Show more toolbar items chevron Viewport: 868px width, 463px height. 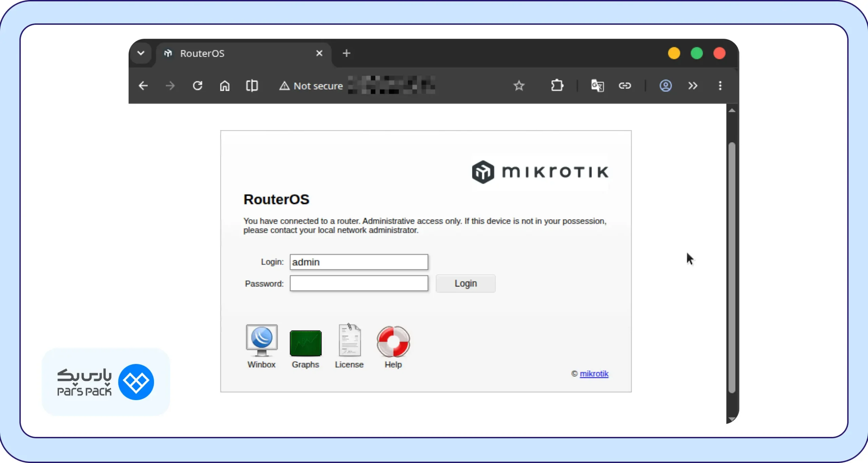pos(693,86)
